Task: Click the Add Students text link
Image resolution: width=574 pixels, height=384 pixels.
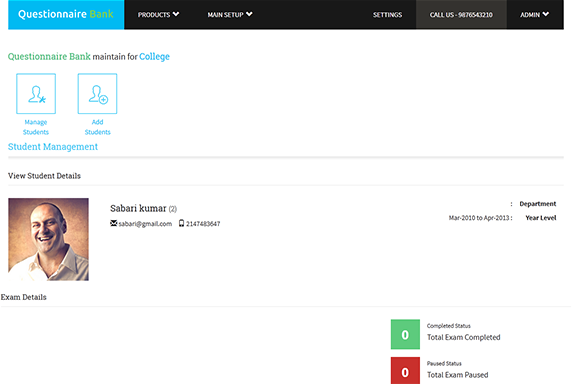Action: [97, 127]
